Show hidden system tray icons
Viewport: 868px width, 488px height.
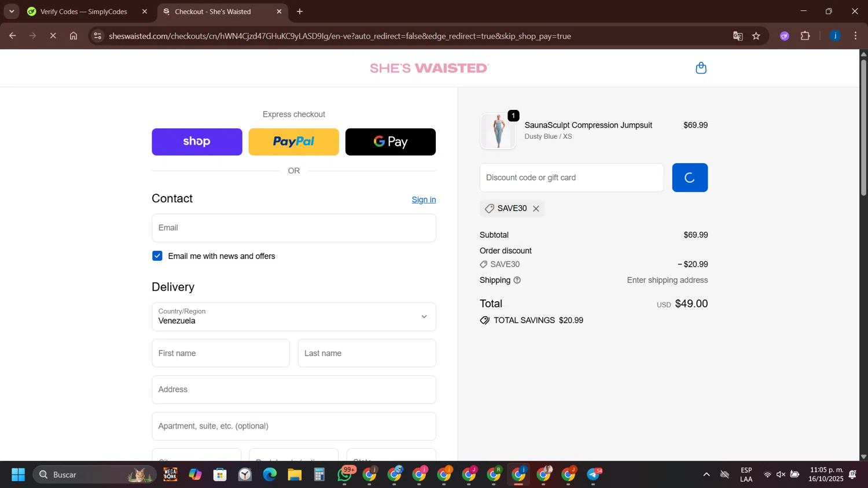706,475
